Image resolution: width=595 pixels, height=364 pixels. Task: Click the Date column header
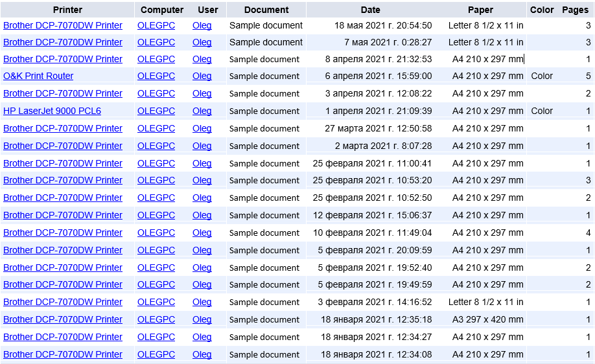pos(370,10)
